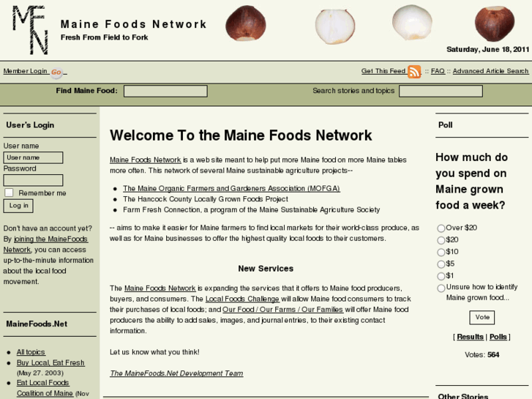Click the Fresh From Field to Fork tagline

pos(104,37)
